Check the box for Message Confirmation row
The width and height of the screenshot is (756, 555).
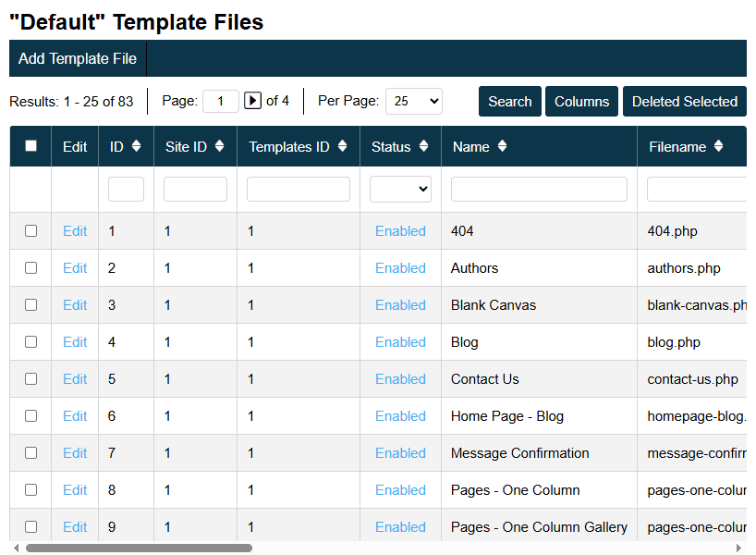[30, 452]
